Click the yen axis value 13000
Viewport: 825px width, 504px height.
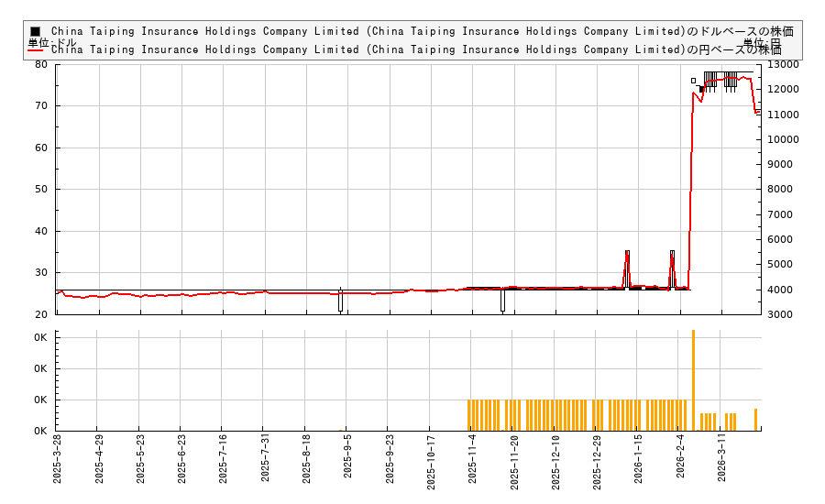point(784,65)
